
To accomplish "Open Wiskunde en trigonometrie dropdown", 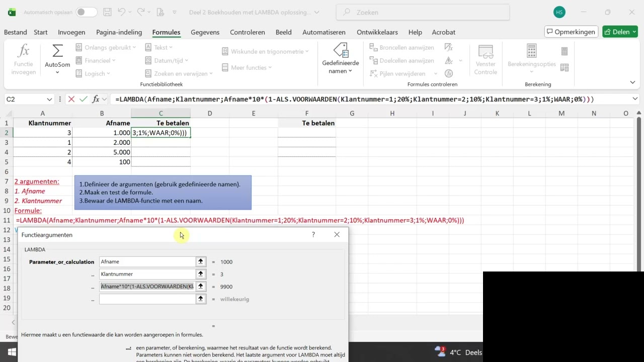I will (x=265, y=51).
